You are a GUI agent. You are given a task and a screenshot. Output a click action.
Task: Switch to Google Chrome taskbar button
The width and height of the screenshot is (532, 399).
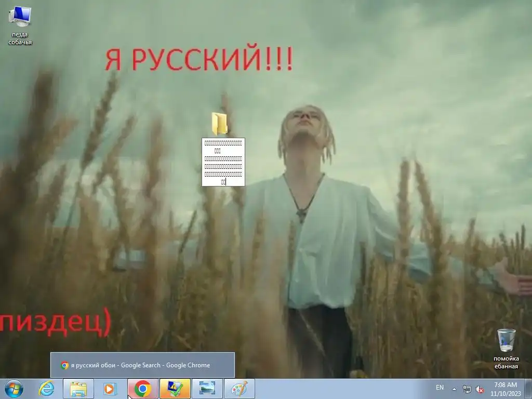point(142,389)
